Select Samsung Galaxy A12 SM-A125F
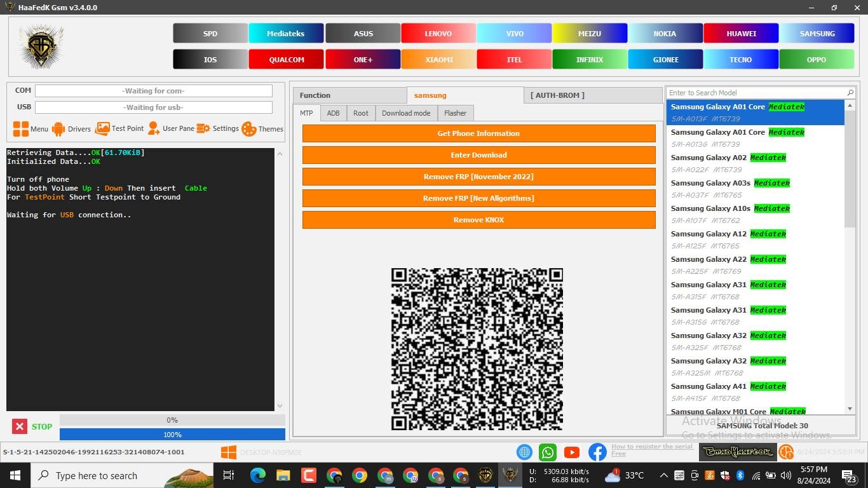Image resolution: width=868 pixels, height=488 pixels. 756,240
